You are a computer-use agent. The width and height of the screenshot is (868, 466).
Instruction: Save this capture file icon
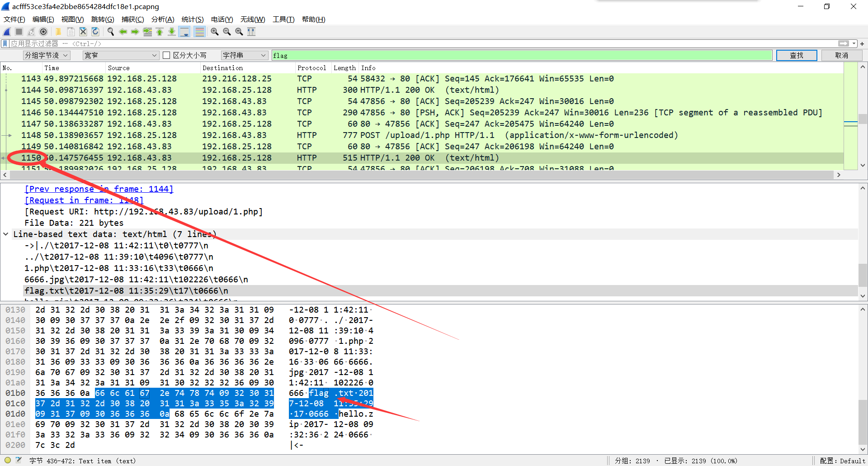[71, 32]
